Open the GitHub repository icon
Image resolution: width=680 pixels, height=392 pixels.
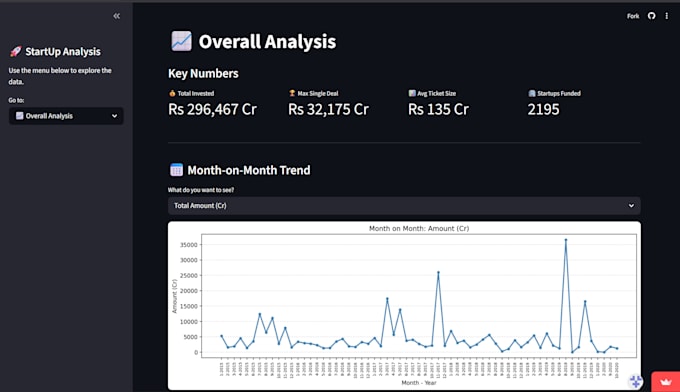(651, 16)
